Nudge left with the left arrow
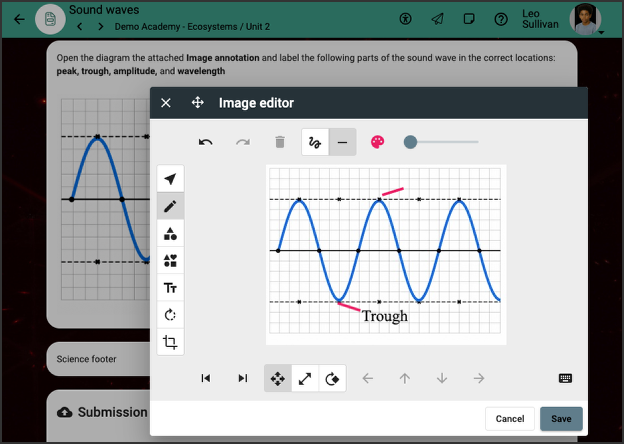624x444 pixels. [x=368, y=378]
